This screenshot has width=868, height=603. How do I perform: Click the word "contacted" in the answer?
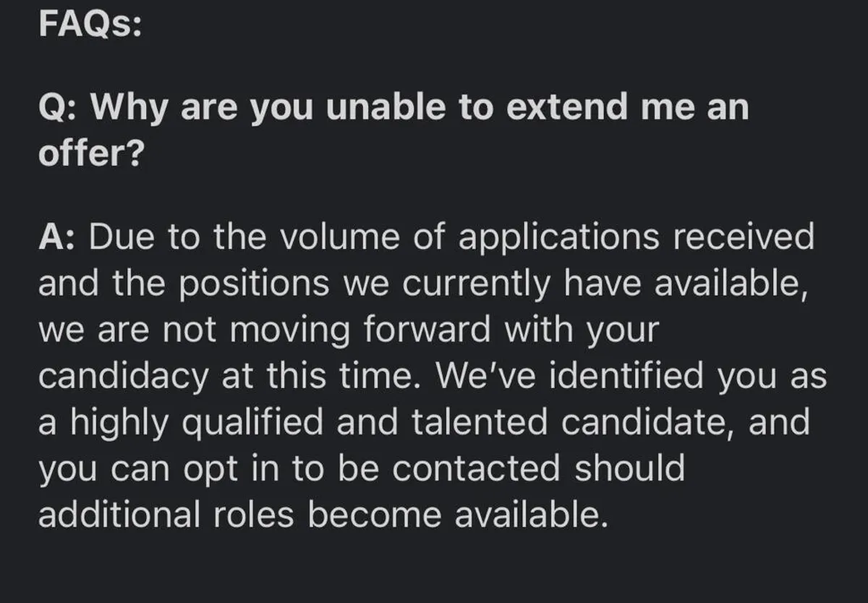coord(477,469)
